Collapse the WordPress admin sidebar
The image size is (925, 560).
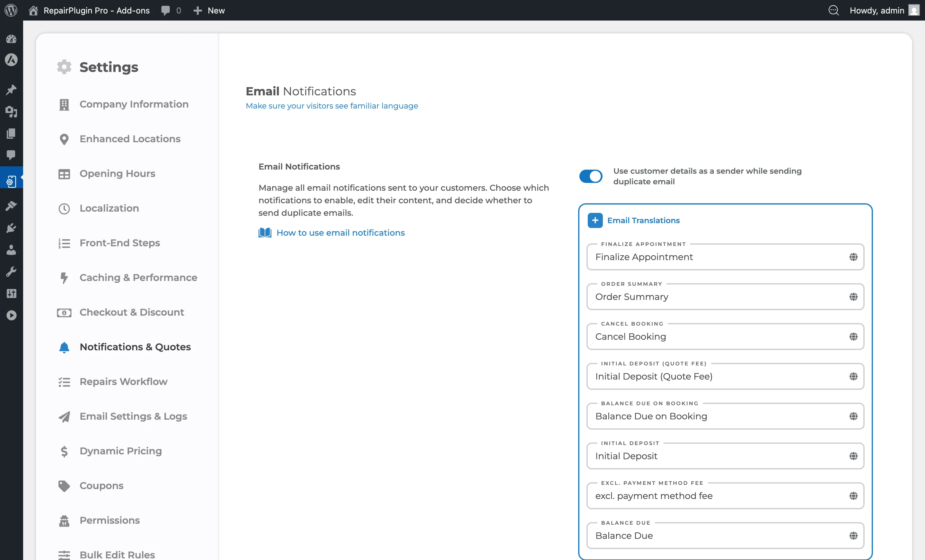[x=12, y=315]
